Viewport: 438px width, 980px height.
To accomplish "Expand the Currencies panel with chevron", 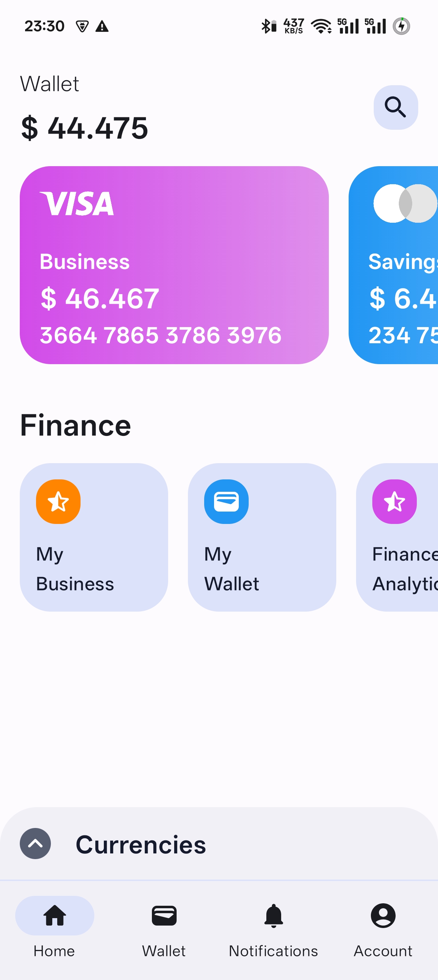I will click(x=35, y=844).
